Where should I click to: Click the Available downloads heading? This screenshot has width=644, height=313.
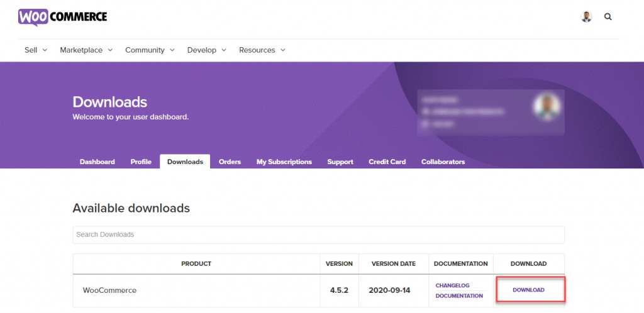(x=131, y=208)
